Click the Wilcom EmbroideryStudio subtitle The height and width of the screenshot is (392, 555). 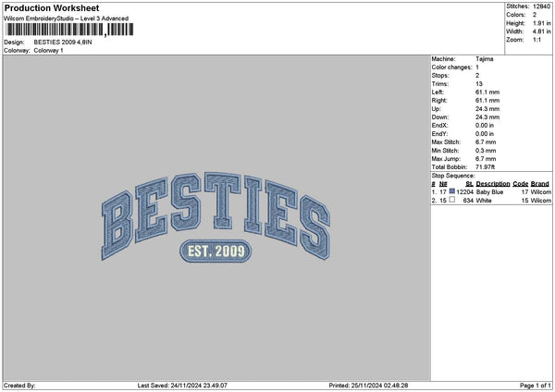[67, 18]
